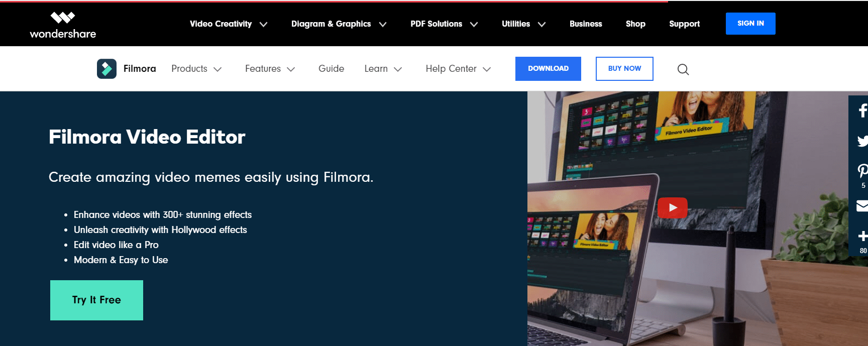Play the Filmora video preview
Screen dimensions: 868x346
coord(673,207)
